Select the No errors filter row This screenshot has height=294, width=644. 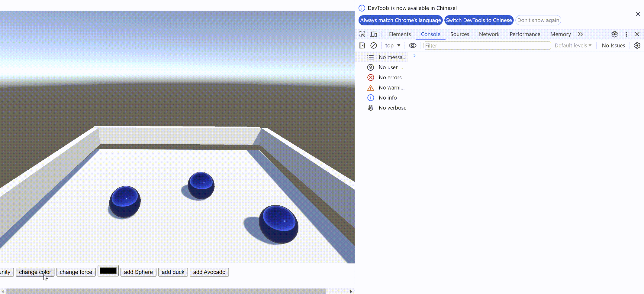[x=382, y=77]
